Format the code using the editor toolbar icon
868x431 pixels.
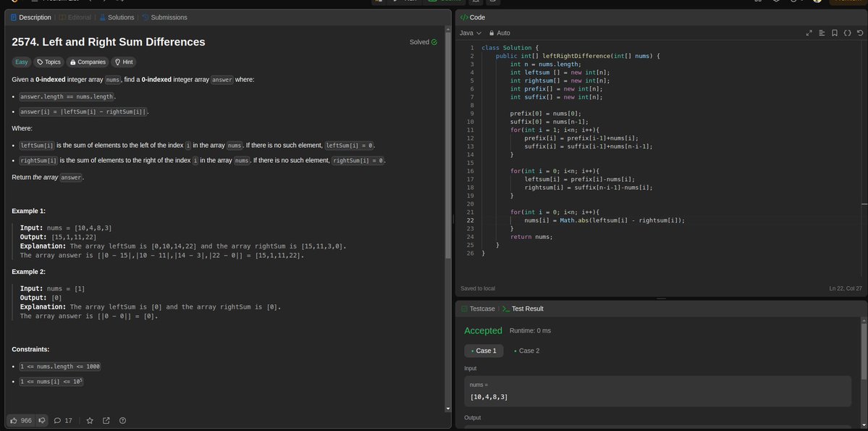822,33
